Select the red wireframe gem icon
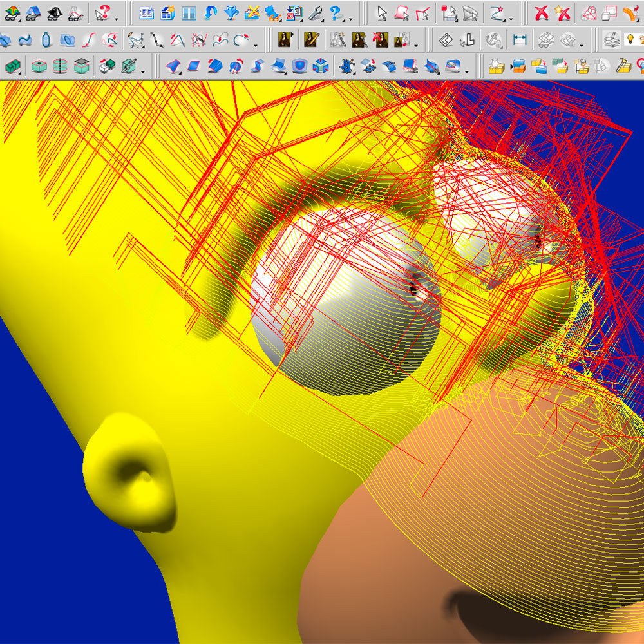 pos(589,14)
